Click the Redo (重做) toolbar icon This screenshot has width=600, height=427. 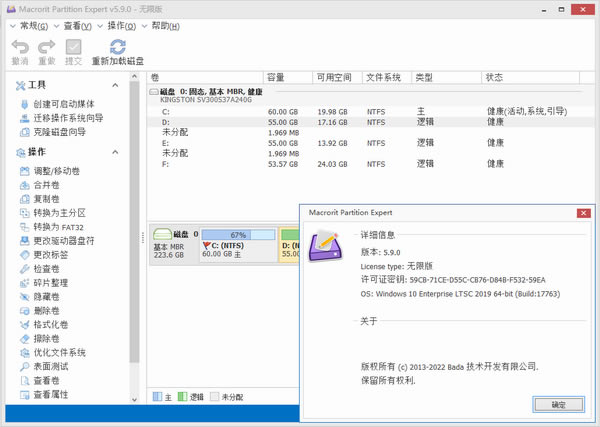click(x=47, y=47)
